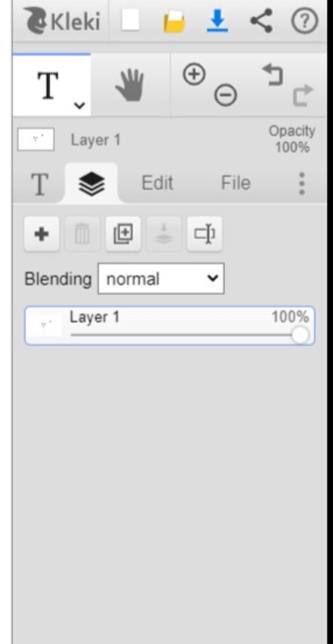Select the Layer 1 thumbnail in list
The height and width of the screenshot is (644, 333).
(45, 325)
